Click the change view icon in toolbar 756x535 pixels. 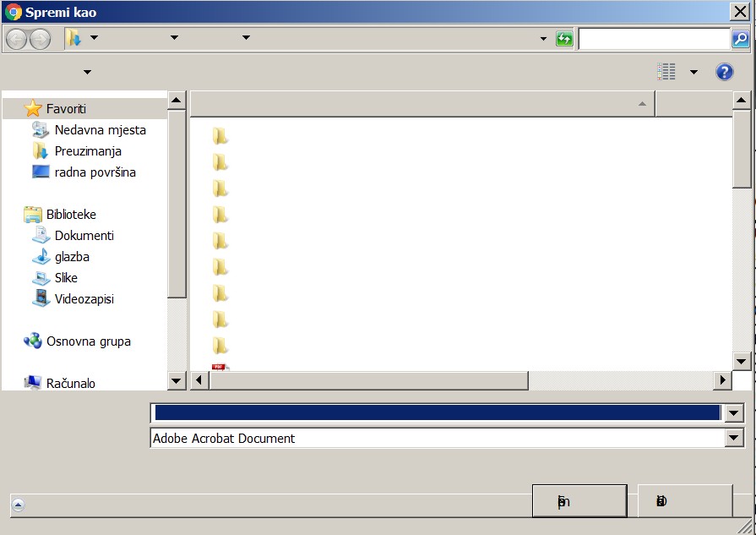click(666, 72)
